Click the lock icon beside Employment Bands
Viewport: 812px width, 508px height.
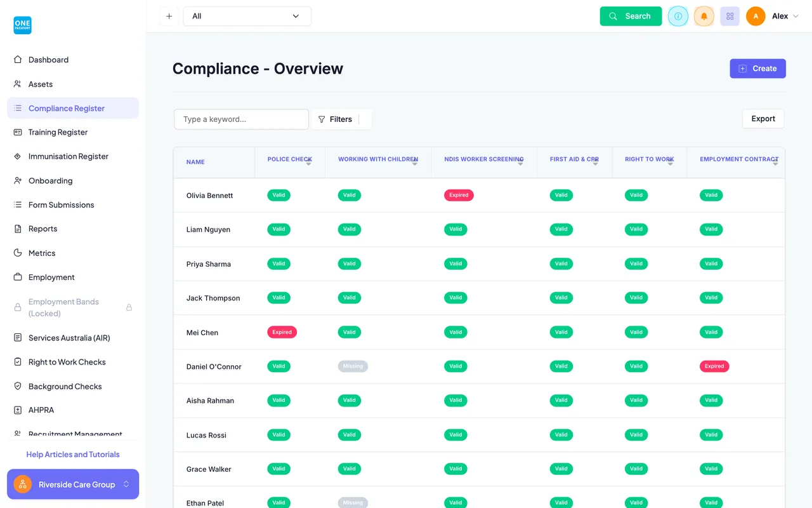tap(129, 307)
